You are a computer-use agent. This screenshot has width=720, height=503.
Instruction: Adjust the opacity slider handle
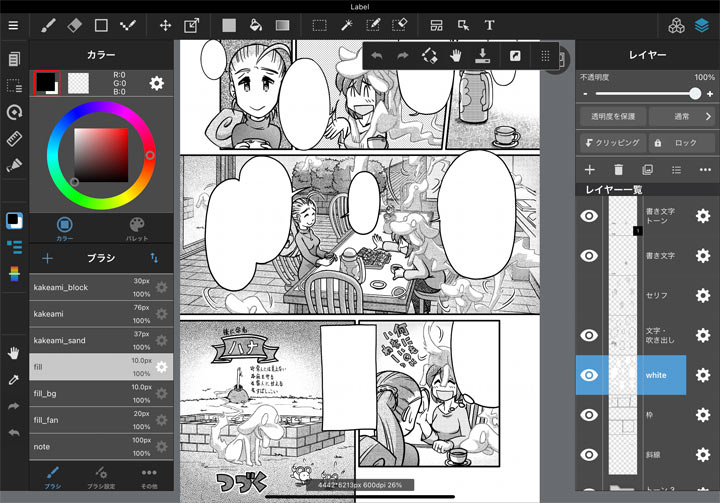(695, 94)
